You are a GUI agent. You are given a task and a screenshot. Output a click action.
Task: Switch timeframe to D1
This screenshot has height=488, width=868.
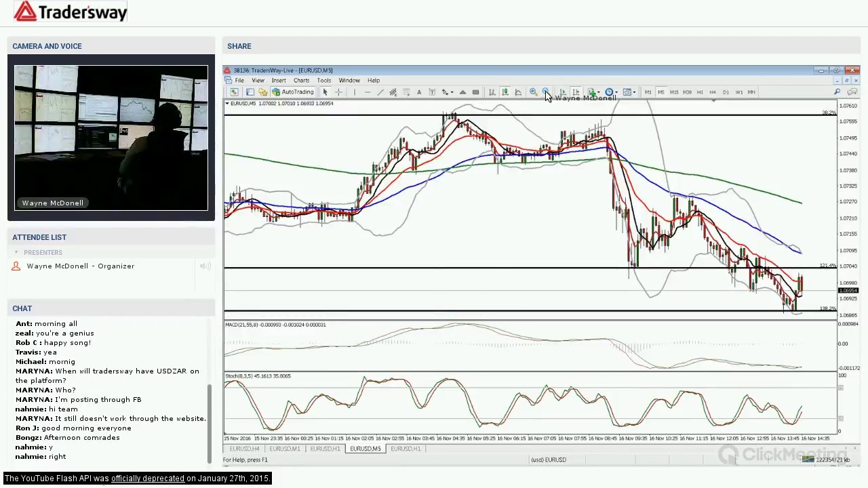click(726, 91)
